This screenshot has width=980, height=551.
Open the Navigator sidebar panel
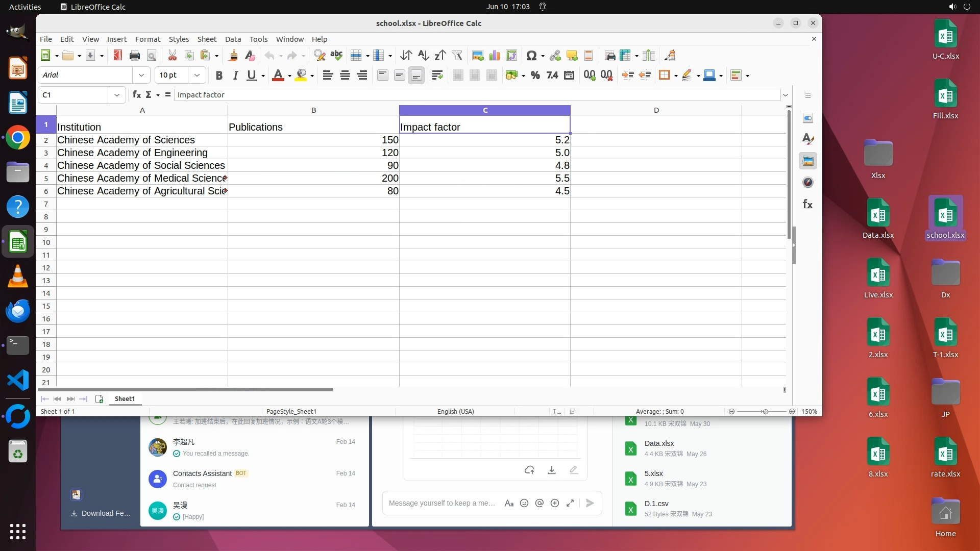pos(807,183)
